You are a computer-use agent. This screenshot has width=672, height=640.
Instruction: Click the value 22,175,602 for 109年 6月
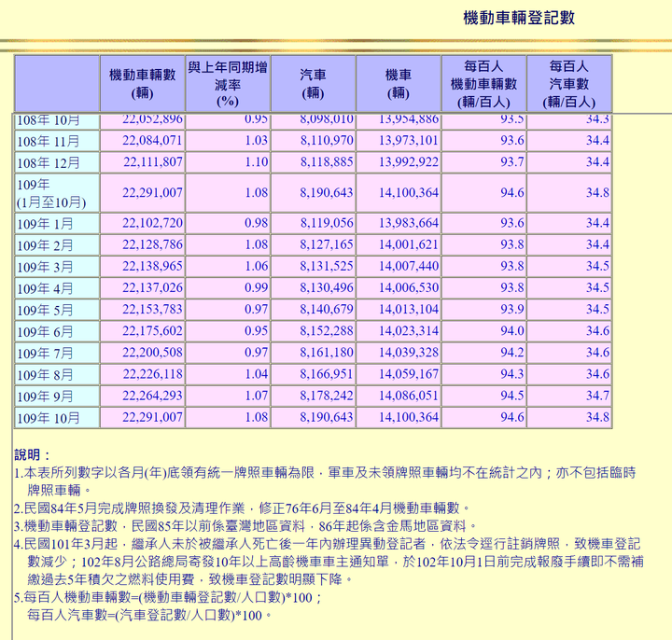[x=152, y=331]
